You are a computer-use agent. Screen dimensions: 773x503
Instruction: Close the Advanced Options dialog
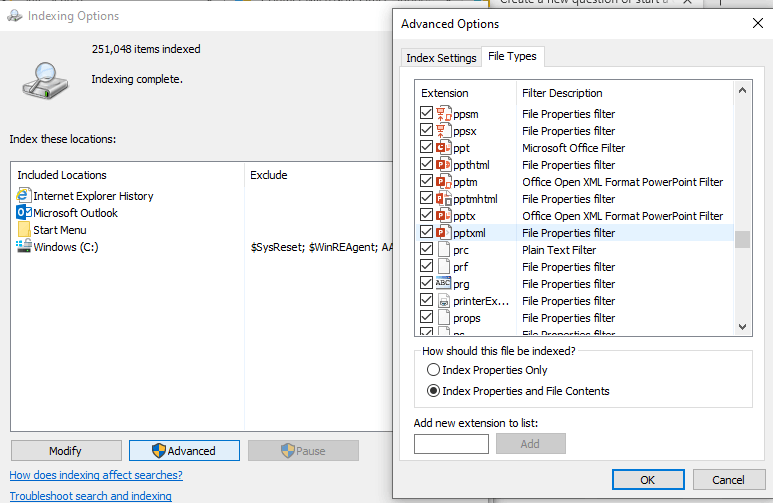point(758,23)
